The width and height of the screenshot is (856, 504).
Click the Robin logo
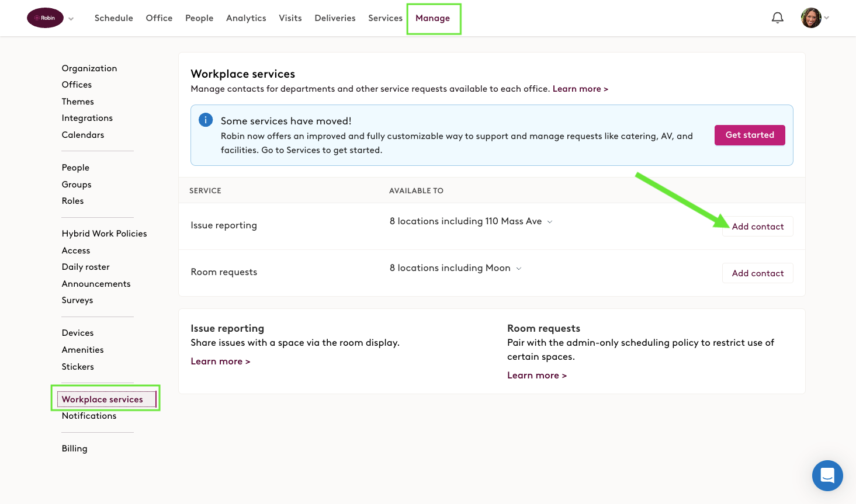coord(45,18)
